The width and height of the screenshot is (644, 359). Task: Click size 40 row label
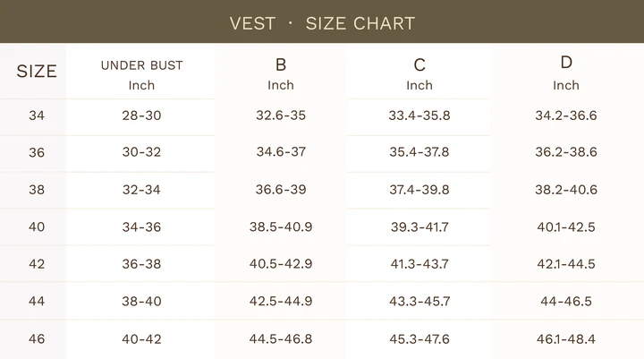[37, 227]
